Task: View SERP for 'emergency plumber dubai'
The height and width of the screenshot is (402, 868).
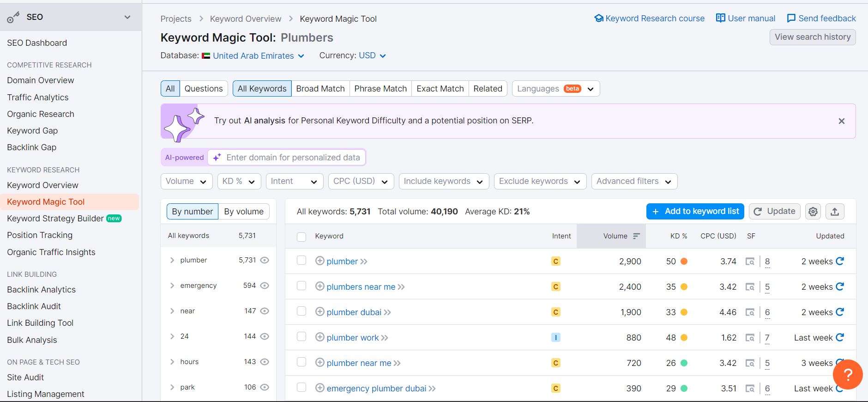Action: (x=750, y=389)
